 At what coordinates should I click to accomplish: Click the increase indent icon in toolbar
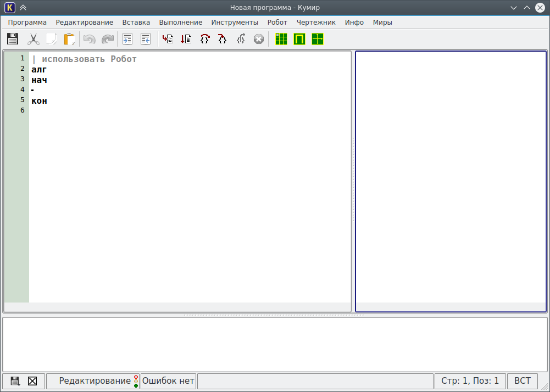[x=127, y=39]
